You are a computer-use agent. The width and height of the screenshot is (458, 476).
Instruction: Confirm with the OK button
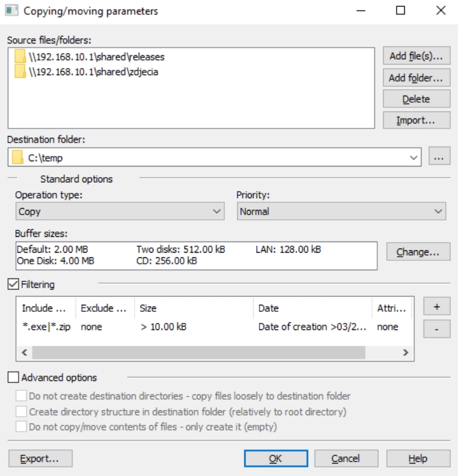[x=276, y=458]
